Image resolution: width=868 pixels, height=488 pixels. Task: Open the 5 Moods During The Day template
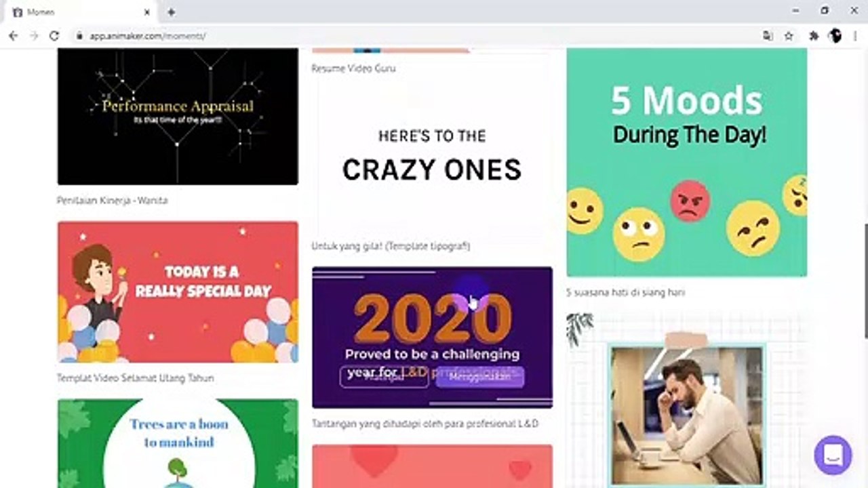tap(687, 162)
